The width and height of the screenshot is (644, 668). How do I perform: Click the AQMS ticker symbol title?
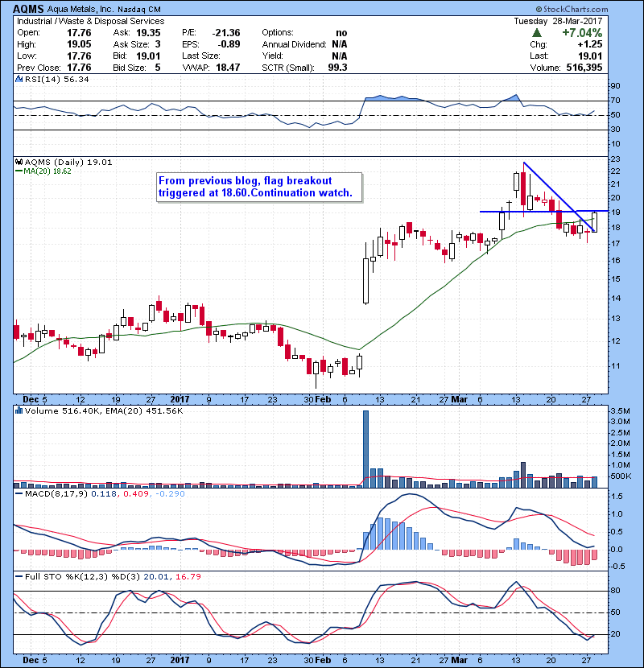point(28,9)
